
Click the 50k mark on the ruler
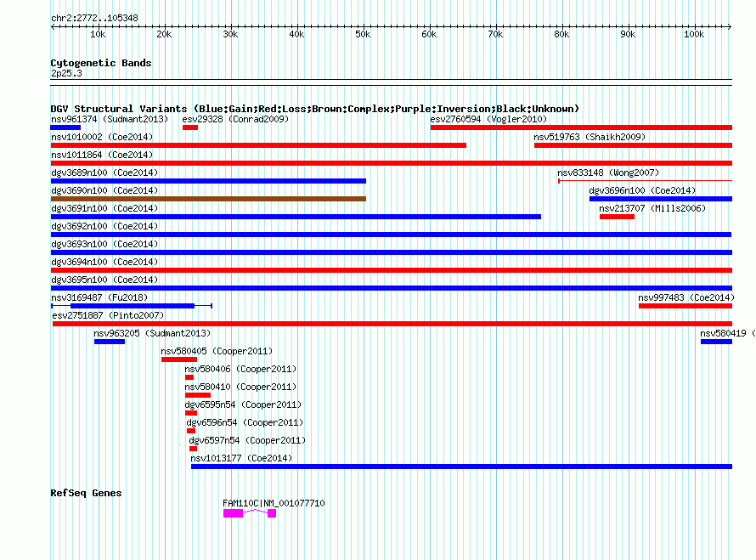(363, 34)
